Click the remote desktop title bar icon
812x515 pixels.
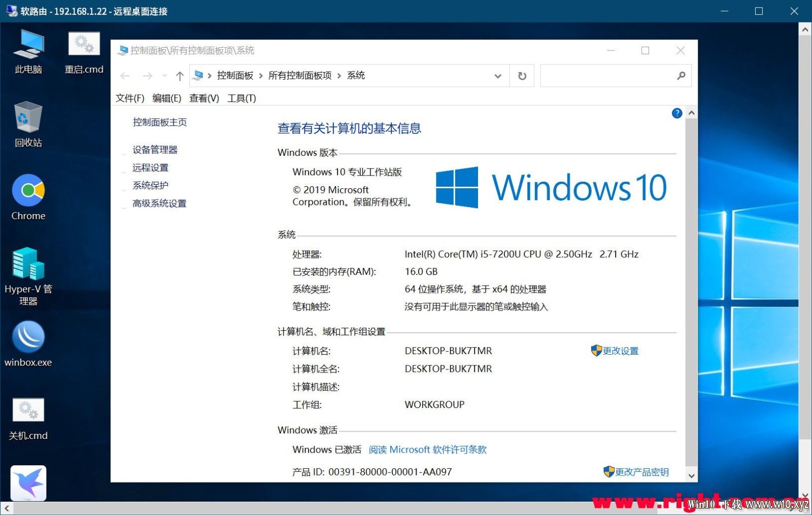[11, 11]
